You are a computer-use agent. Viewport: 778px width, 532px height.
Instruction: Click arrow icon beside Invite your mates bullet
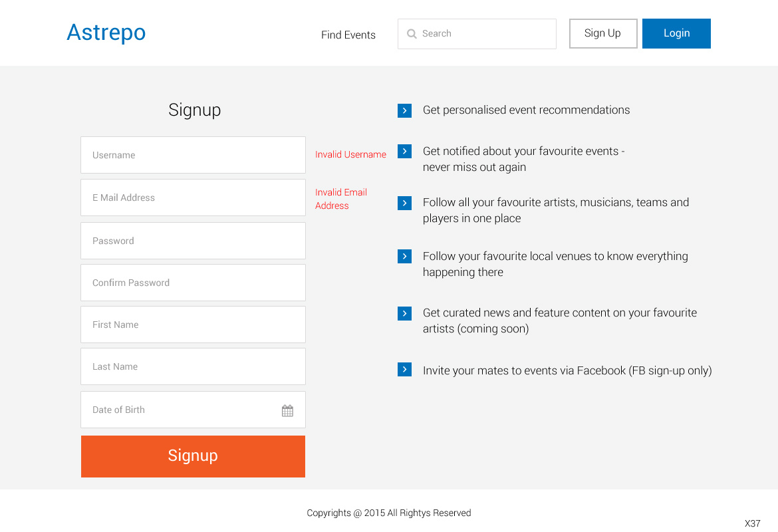coord(404,370)
